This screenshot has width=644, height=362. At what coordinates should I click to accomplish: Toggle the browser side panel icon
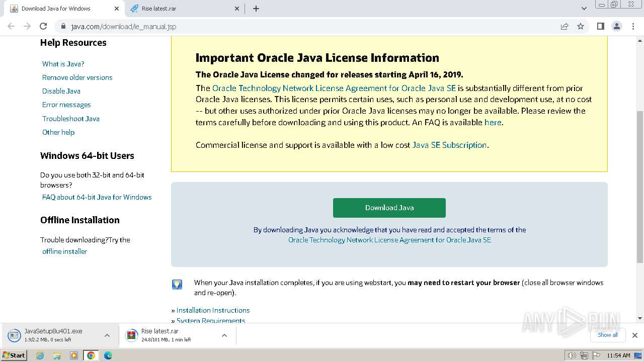pyautogui.click(x=600, y=26)
